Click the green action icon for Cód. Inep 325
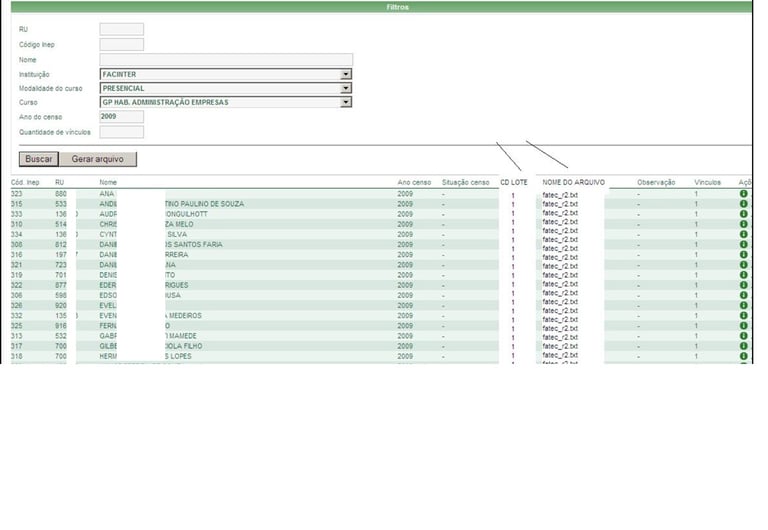Screen dimensions: 768x530 (744, 326)
